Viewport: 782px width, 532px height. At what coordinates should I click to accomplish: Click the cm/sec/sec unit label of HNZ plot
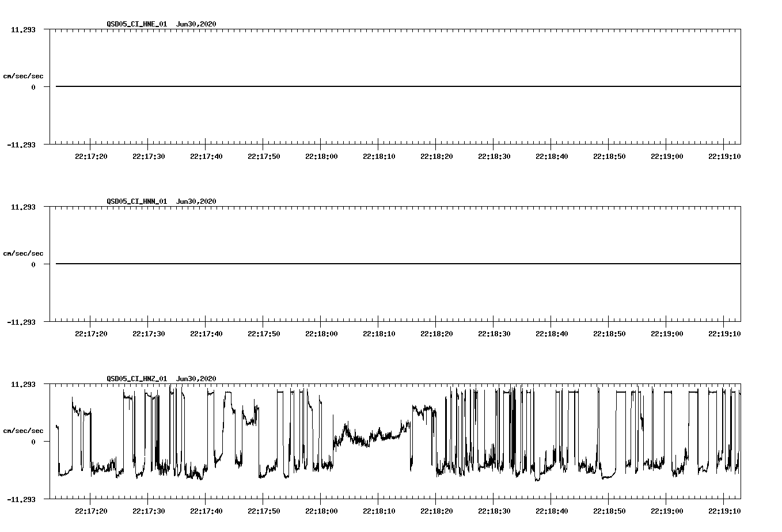coord(23,431)
